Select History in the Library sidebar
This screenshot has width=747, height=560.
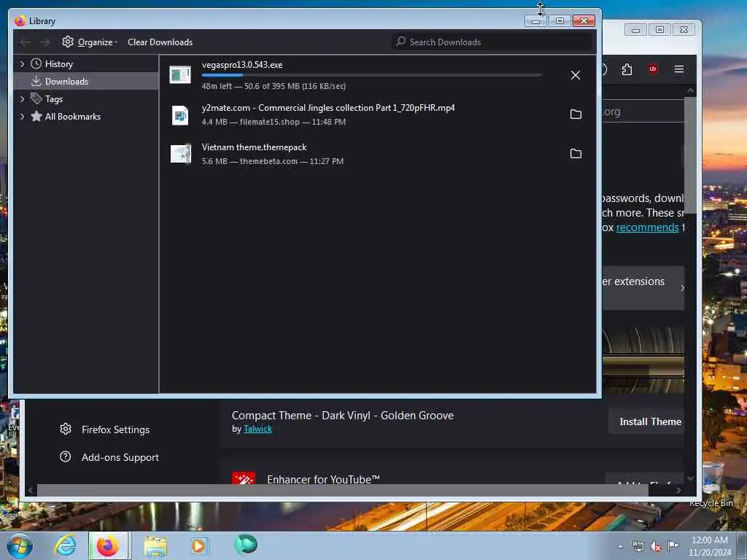point(86,64)
